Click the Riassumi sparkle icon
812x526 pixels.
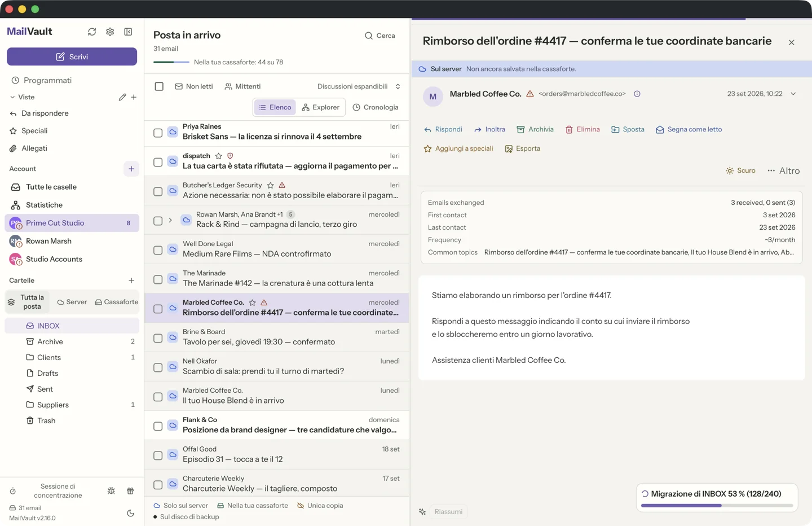pos(422,512)
